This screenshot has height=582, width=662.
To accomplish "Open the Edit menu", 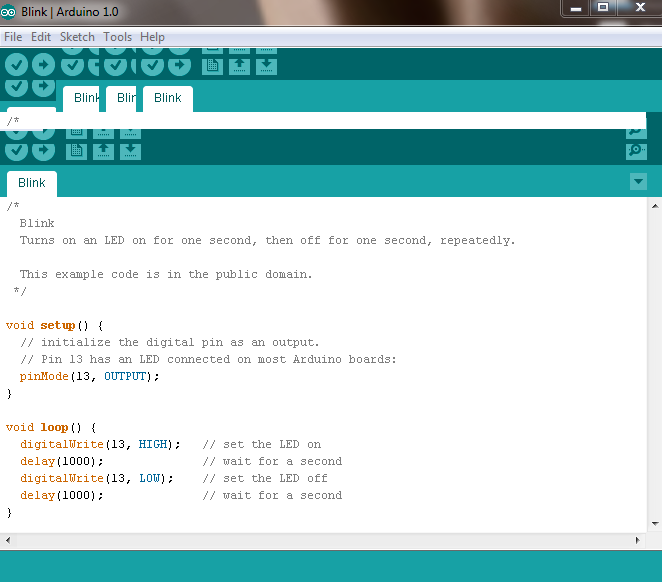I will pyautogui.click(x=41, y=37).
